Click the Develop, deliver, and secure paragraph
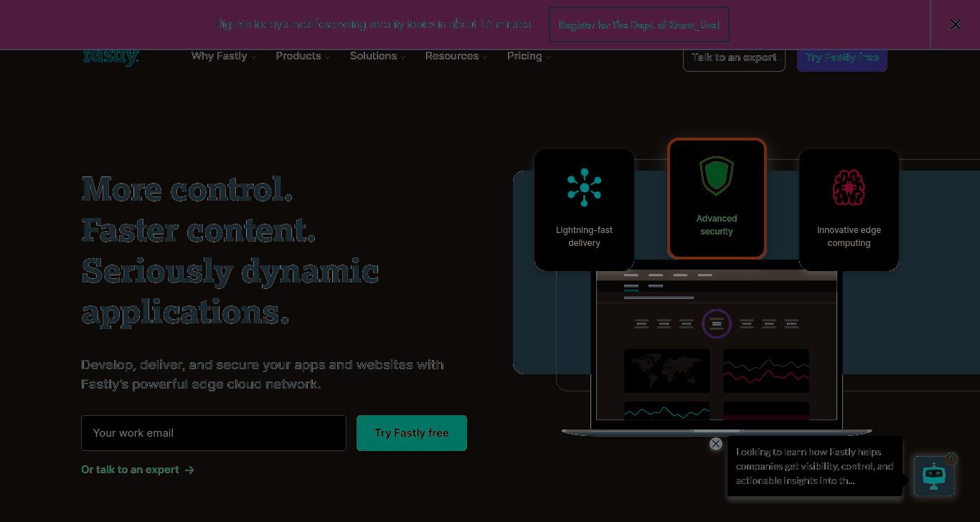This screenshot has height=522, width=980. 263,374
